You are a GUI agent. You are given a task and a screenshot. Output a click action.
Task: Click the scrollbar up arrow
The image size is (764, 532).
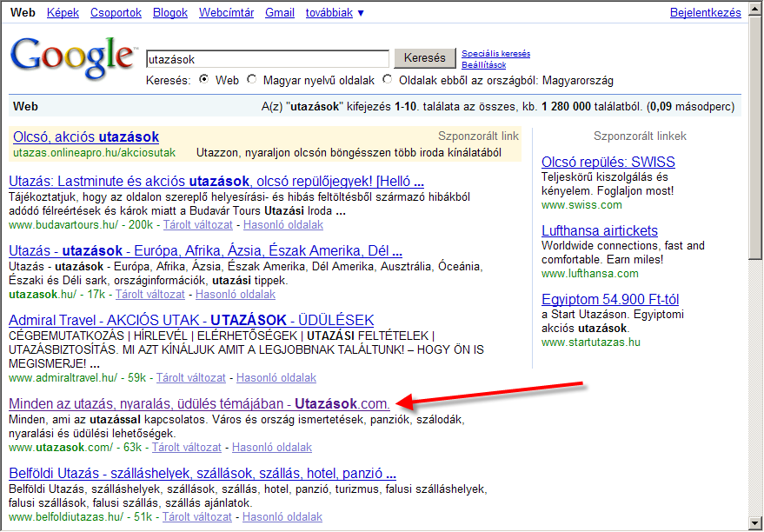point(755,9)
